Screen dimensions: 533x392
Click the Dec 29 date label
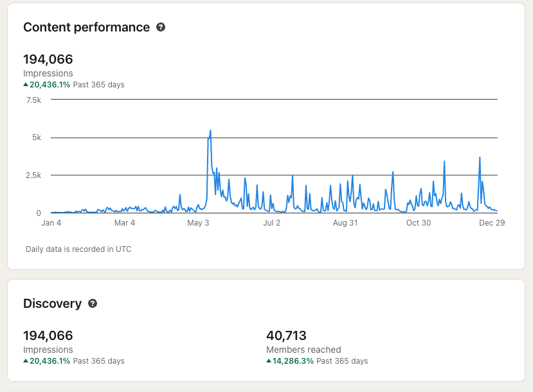point(492,223)
